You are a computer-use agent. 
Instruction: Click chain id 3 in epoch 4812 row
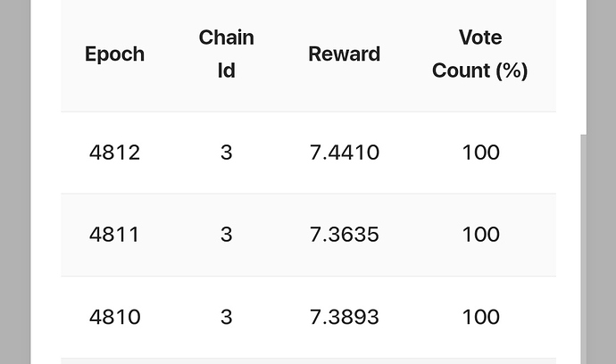point(226,153)
